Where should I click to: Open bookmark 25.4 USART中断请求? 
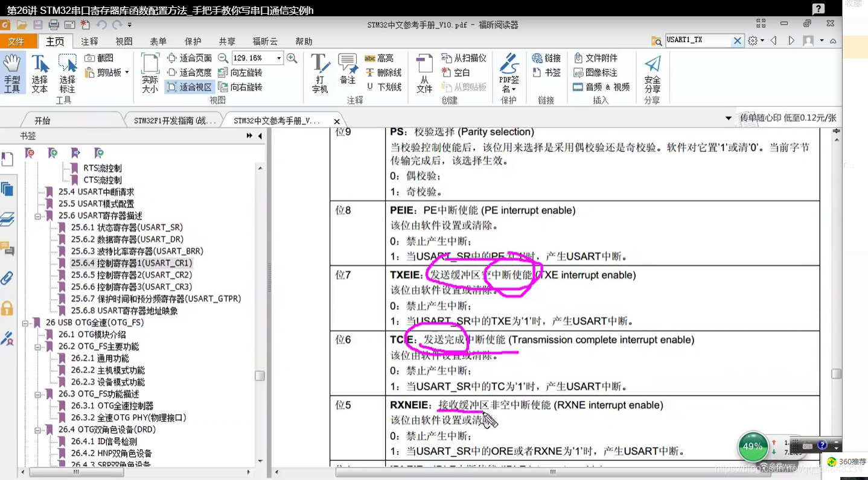pos(96,192)
